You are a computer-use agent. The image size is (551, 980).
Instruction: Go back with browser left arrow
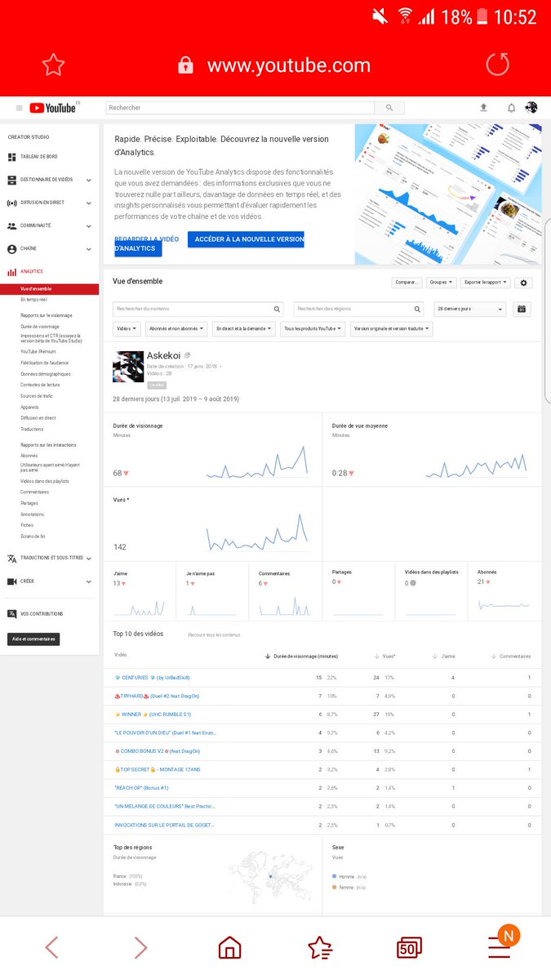[x=51, y=947]
